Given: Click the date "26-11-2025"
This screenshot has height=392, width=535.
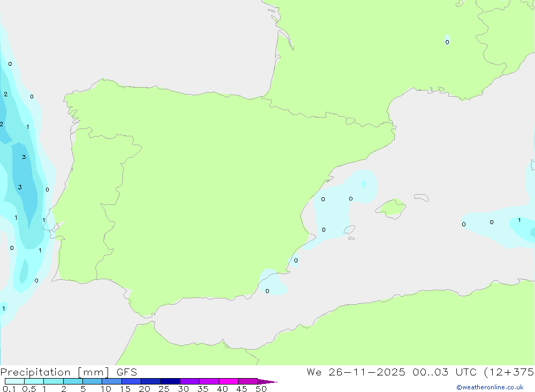Looking at the screenshot, I should tap(367, 372).
